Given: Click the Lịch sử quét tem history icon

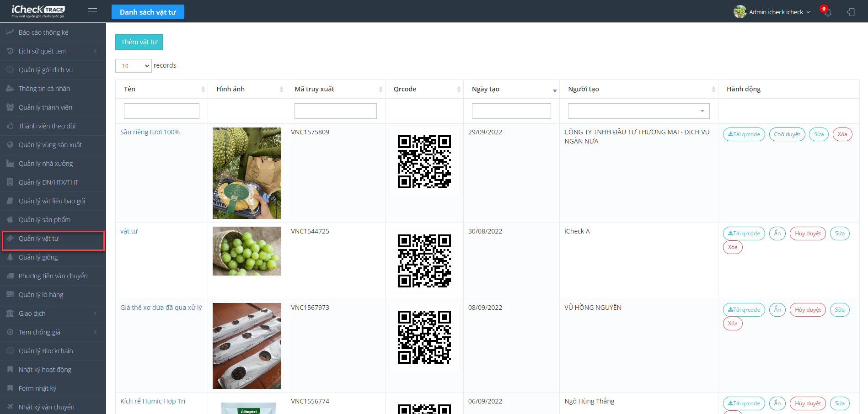Looking at the screenshot, I should 10,51.
